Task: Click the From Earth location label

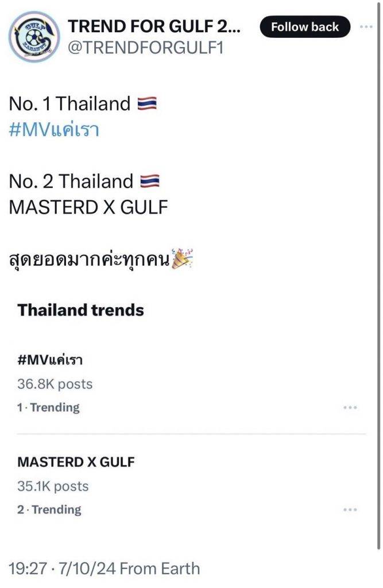Action: (160, 568)
